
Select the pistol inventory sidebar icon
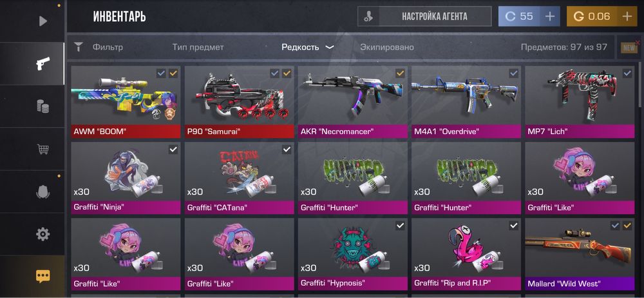click(43, 63)
